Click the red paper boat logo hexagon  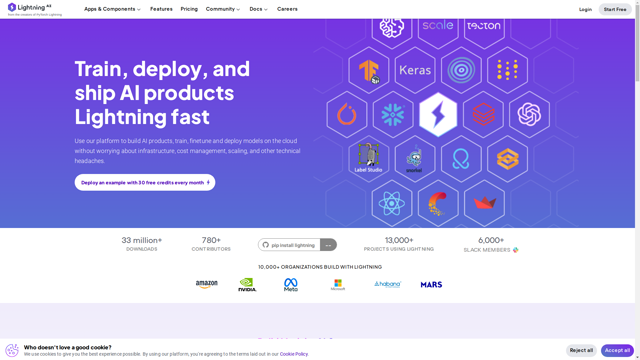484,203
